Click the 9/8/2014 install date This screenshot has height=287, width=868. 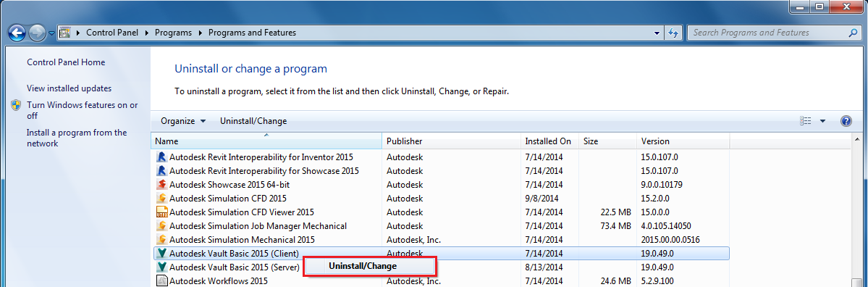coord(542,199)
